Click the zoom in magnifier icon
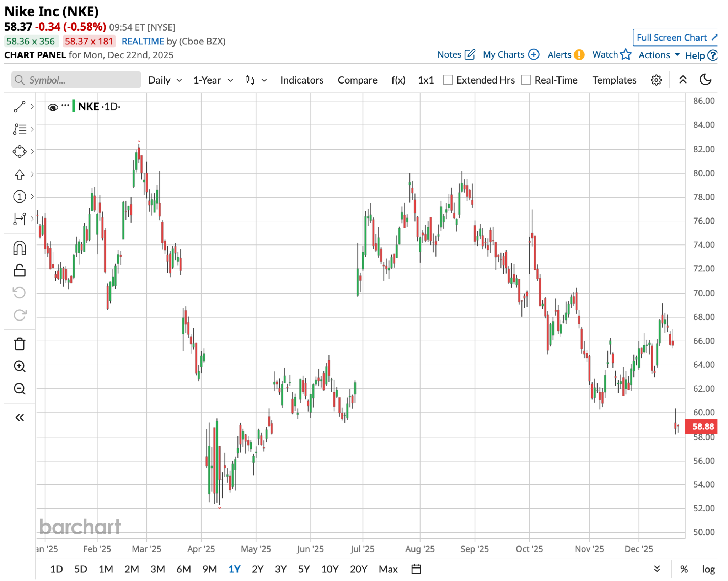 (x=20, y=366)
